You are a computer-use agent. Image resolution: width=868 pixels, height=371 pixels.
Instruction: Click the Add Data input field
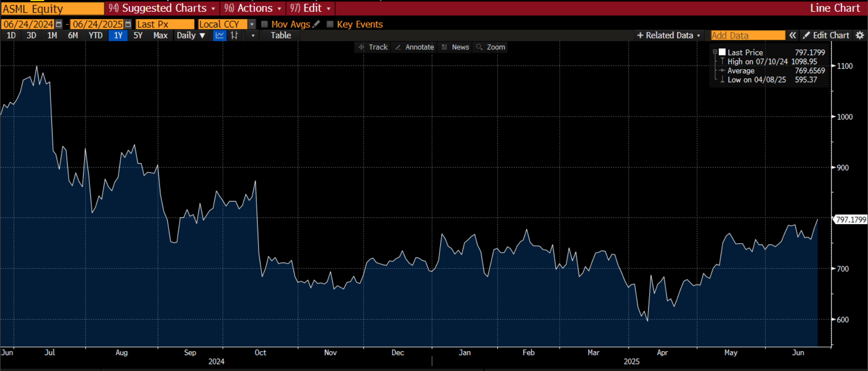[748, 35]
